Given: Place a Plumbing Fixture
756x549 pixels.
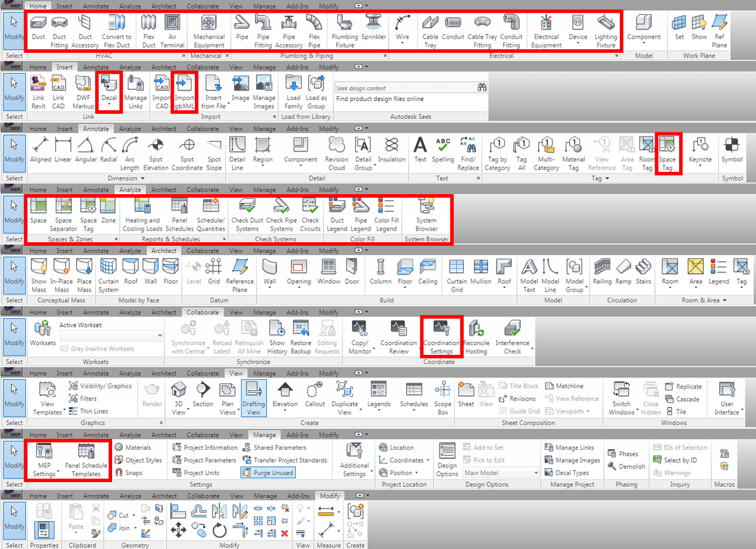Looking at the screenshot, I should 345,30.
